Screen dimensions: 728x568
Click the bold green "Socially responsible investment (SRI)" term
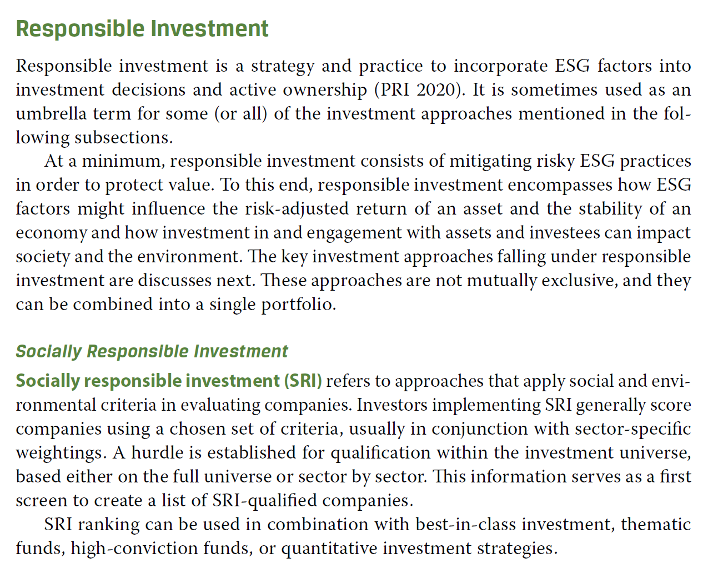pyautogui.click(x=169, y=381)
